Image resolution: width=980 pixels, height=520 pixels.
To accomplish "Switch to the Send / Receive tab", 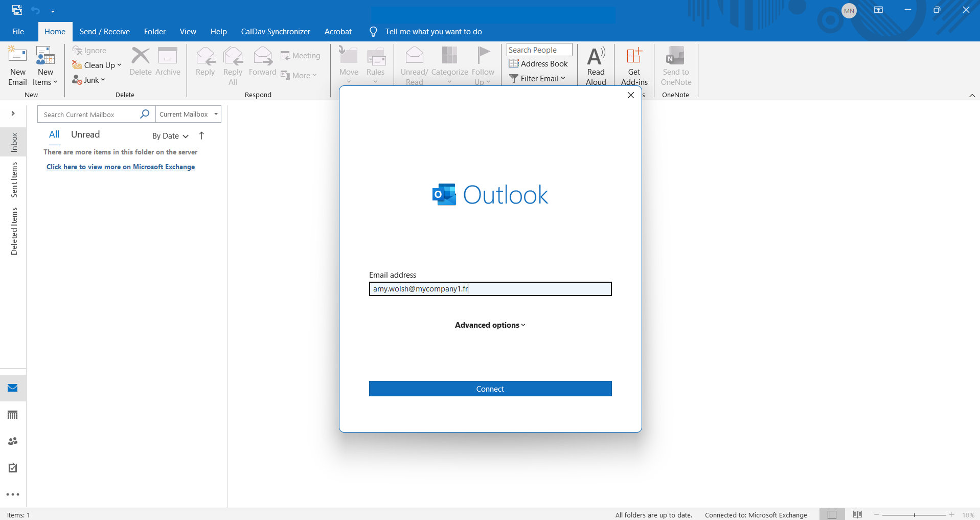I will tap(105, 32).
